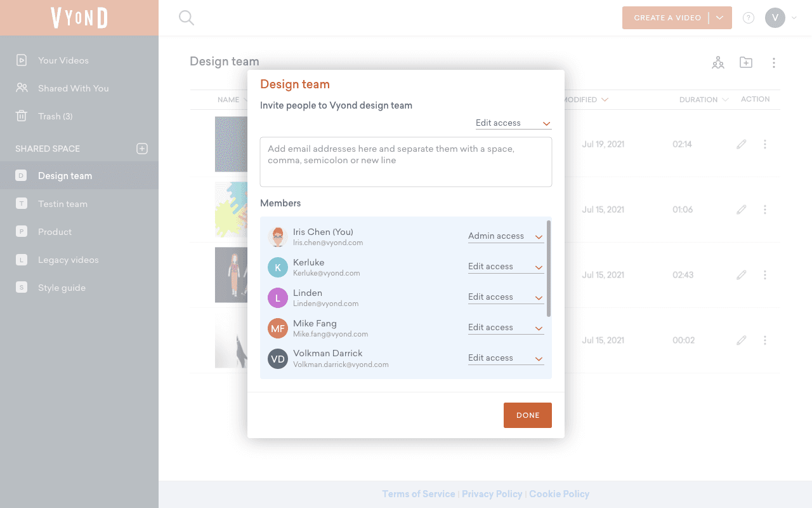Click the Trash bin icon
The width and height of the screenshot is (812, 508).
pyautogui.click(x=22, y=116)
